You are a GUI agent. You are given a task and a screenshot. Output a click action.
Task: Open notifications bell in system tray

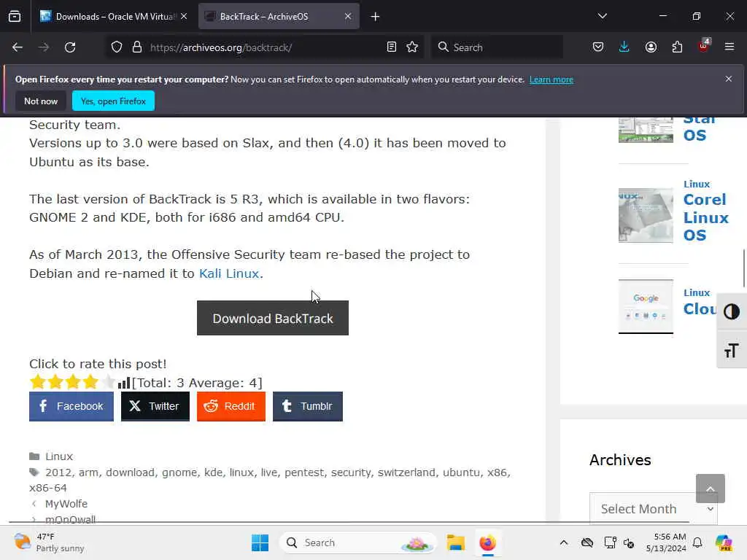[x=697, y=542]
